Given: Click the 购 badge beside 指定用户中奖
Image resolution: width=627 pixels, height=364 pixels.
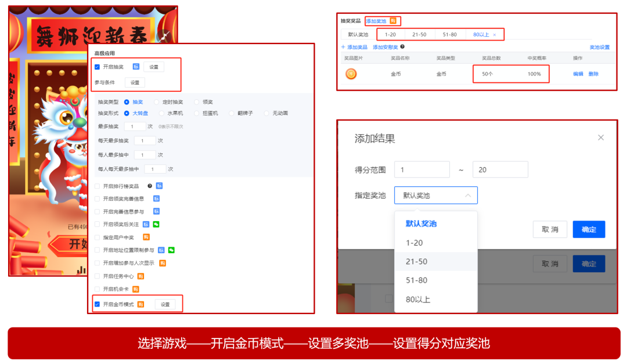Looking at the screenshot, I should pyautogui.click(x=146, y=237).
